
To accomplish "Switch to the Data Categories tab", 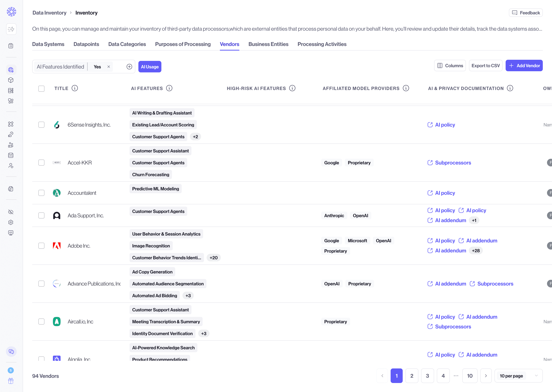I will [127, 44].
